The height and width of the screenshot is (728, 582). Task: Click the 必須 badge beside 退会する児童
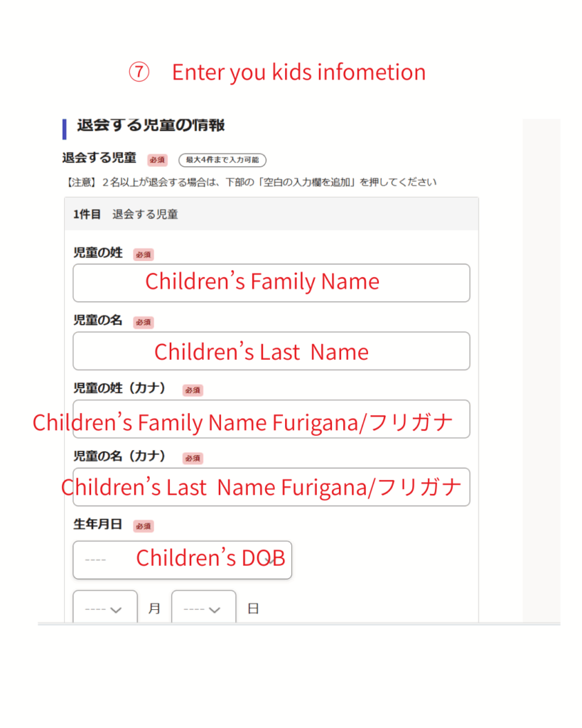coord(157,160)
